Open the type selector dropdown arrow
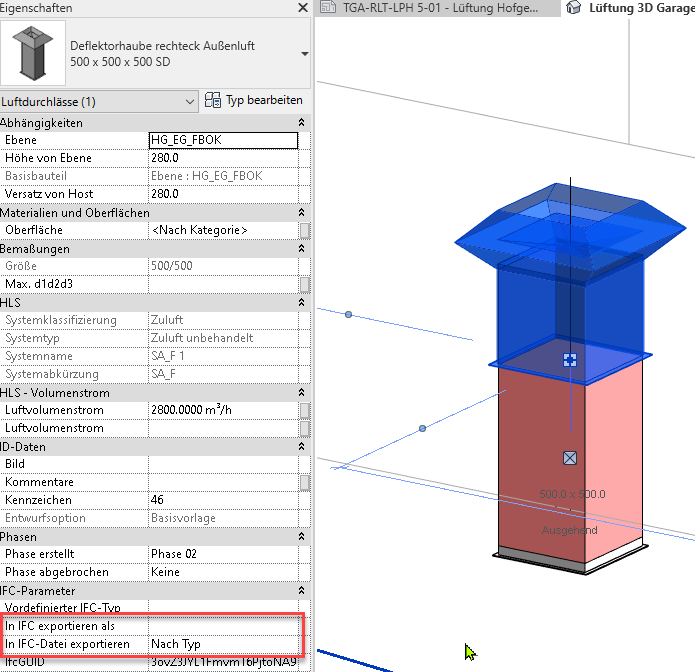Viewport: 695px width, 672px height. point(304,53)
